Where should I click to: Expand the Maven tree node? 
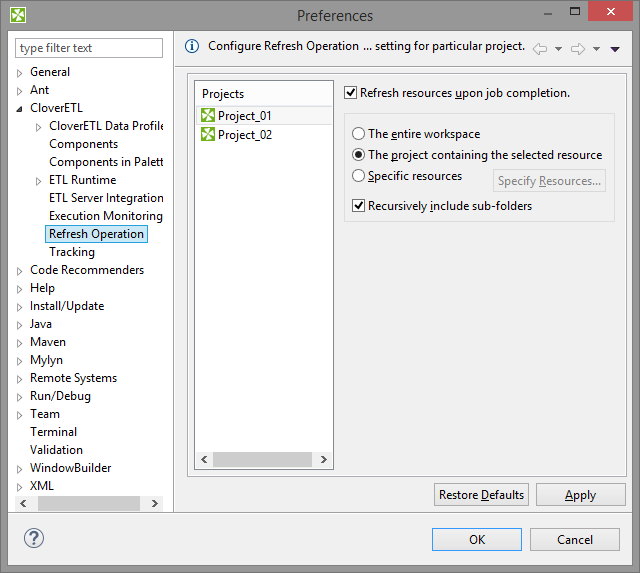pyautogui.click(x=19, y=343)
